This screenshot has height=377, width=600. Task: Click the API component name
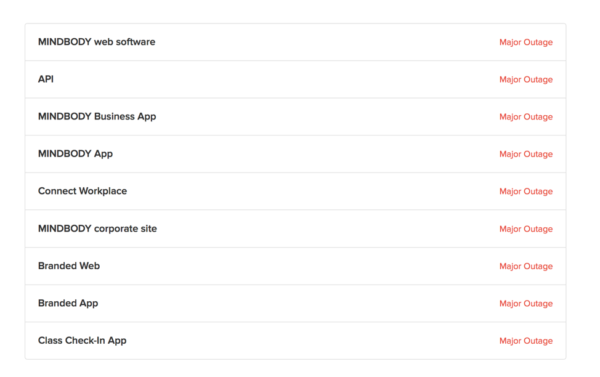coord(46,79)
